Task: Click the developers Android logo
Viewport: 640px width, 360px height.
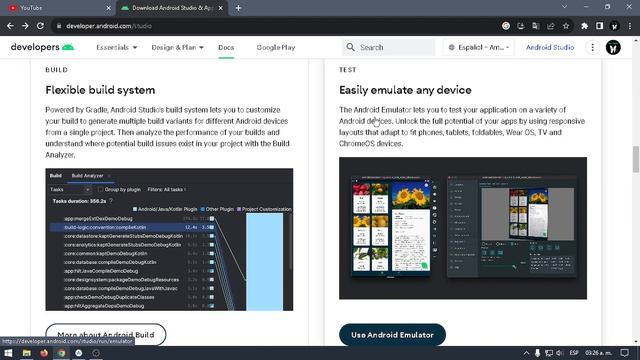Action: click(x=42, y=47)
